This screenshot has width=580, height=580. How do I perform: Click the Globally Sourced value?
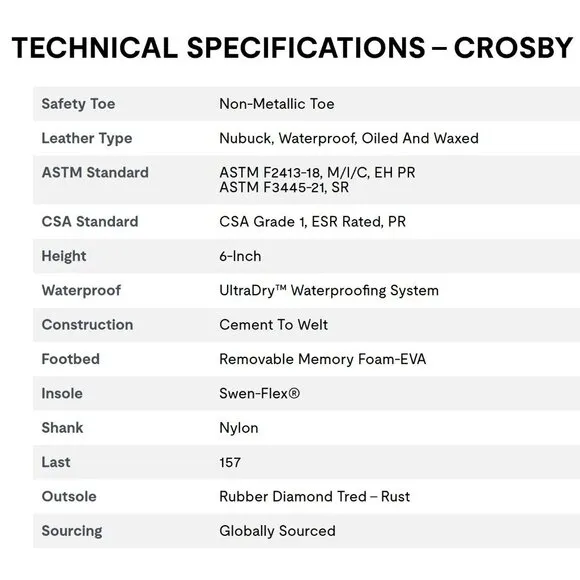[277, 531]
